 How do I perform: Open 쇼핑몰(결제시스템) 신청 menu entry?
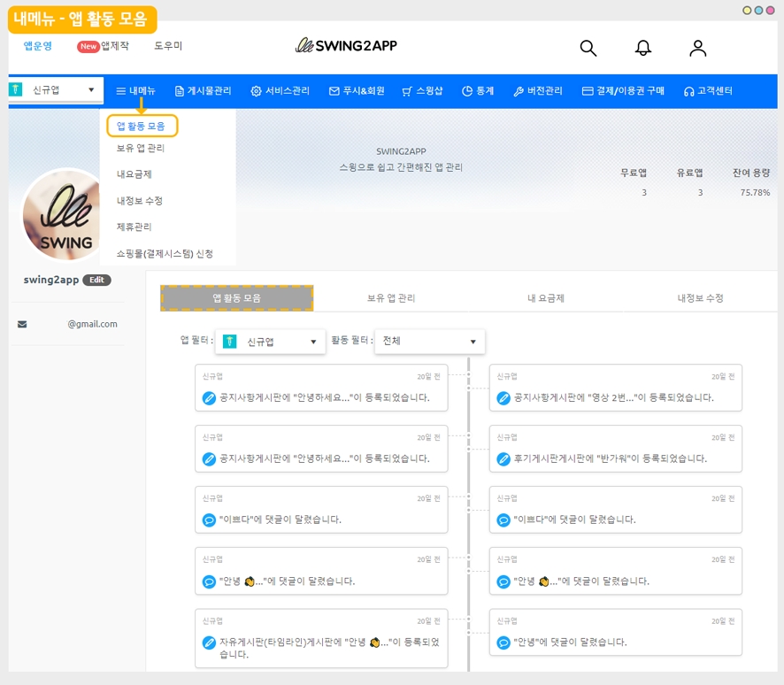coord(165,254)
